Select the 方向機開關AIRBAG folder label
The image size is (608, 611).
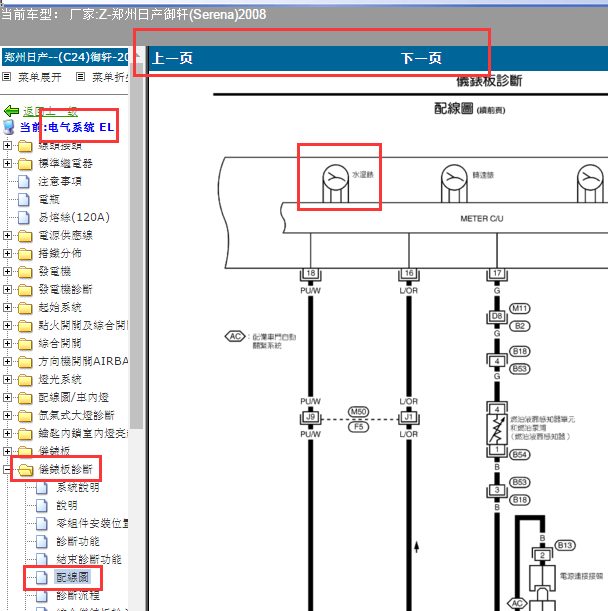point(83,362)
